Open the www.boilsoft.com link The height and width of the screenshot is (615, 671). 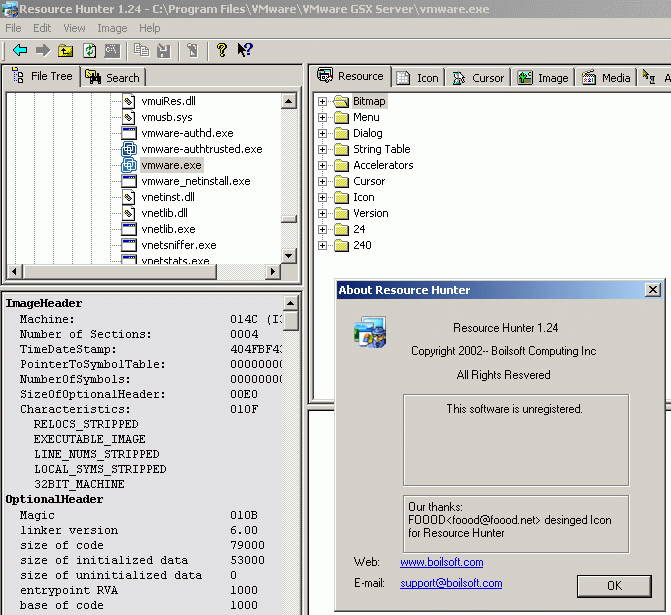pyautogui.click(x=442, y=562)
